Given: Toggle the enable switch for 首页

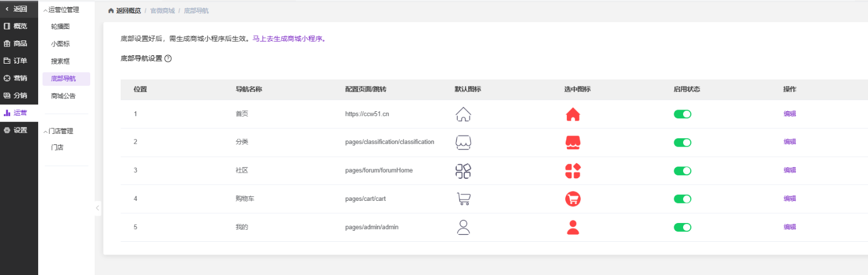Looking at the screenshot, I should 683,114.
